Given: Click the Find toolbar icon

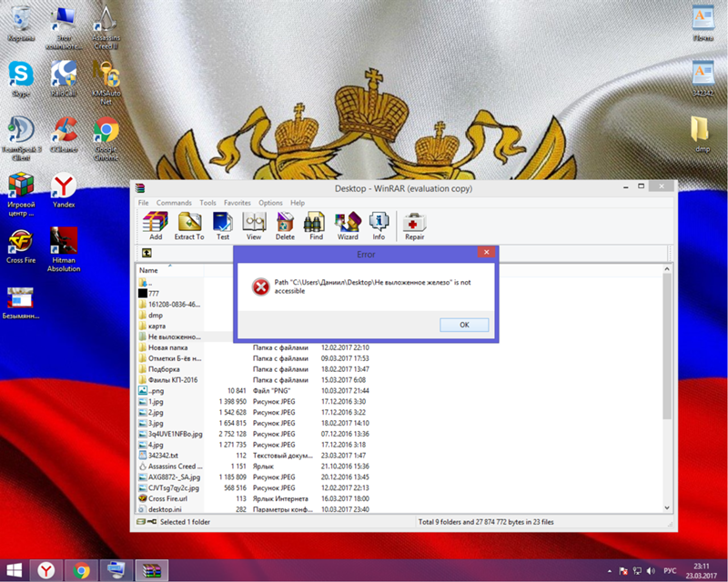Looking at the screenshot, I should (x=316, y=226).
